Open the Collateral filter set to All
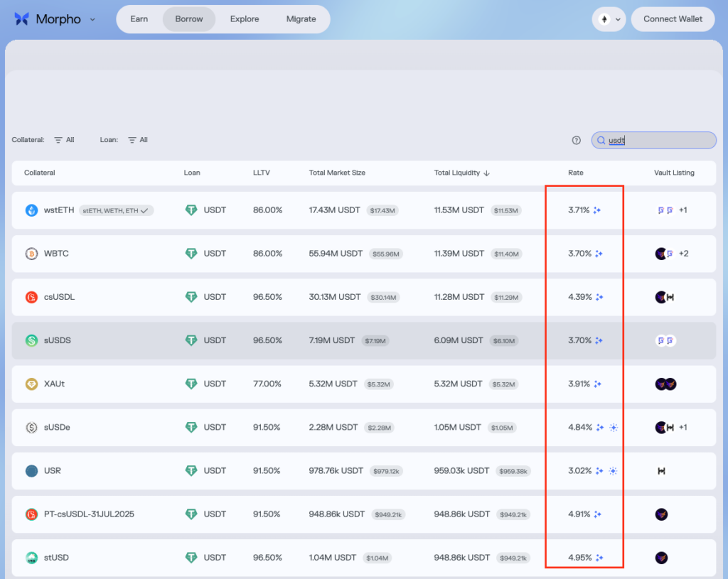Image resolution: width=728 pixels, height=579 pixels. pyautogui.click(x=65, y=140)
